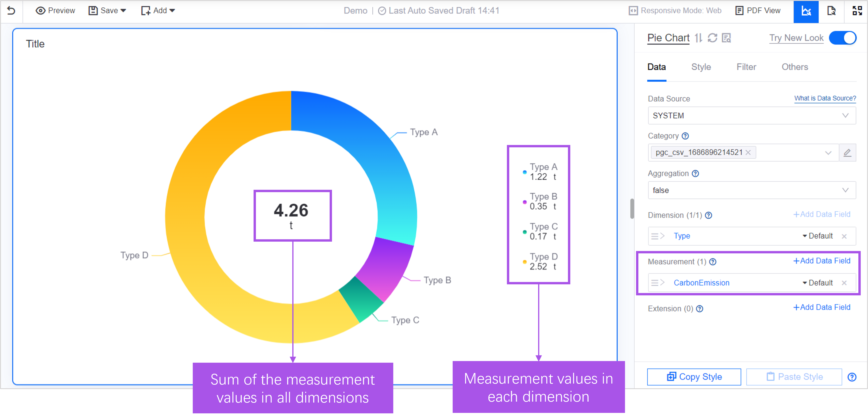Click the swap chart type icon

pyautogui.click(x=698, y=38)
